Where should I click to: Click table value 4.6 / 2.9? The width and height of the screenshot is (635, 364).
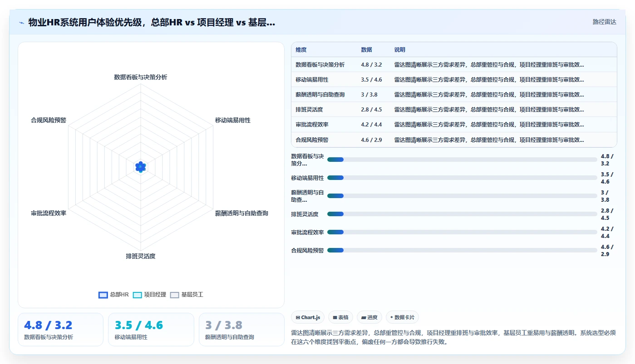point(371,140)
